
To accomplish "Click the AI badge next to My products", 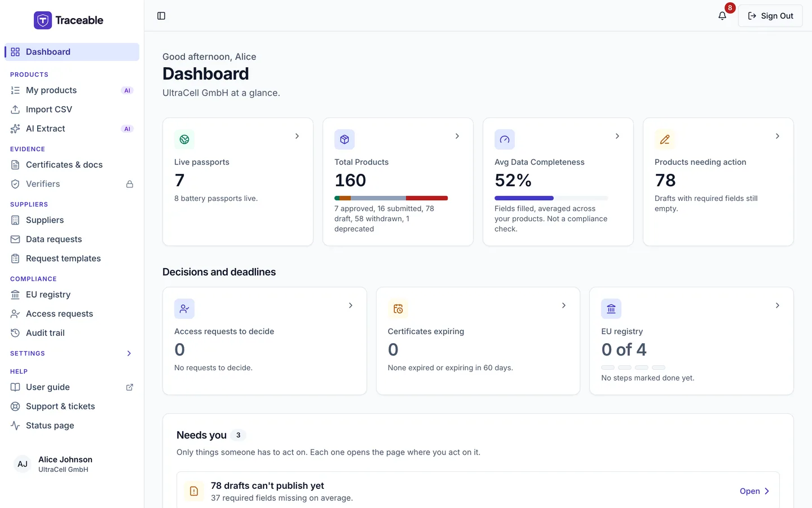I will tap(127, 90).
